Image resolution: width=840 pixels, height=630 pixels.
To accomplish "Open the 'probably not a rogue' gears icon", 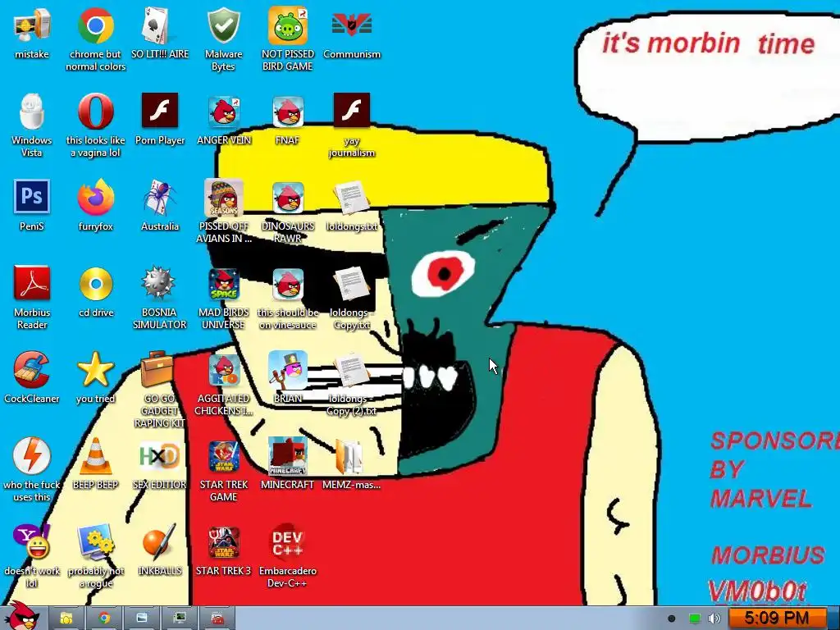I will (95, 542).
